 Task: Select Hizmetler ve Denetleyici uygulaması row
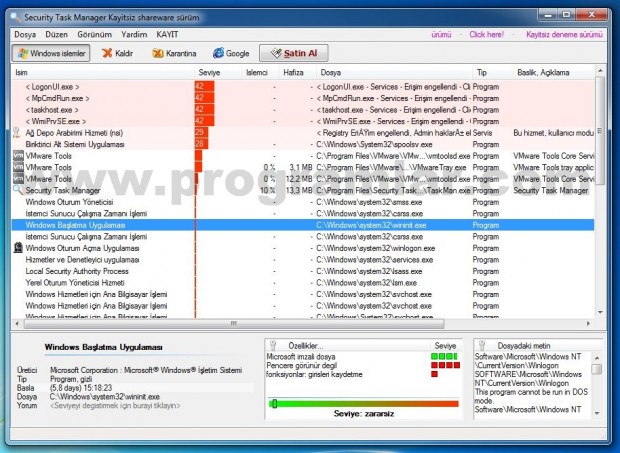point(303,260)
